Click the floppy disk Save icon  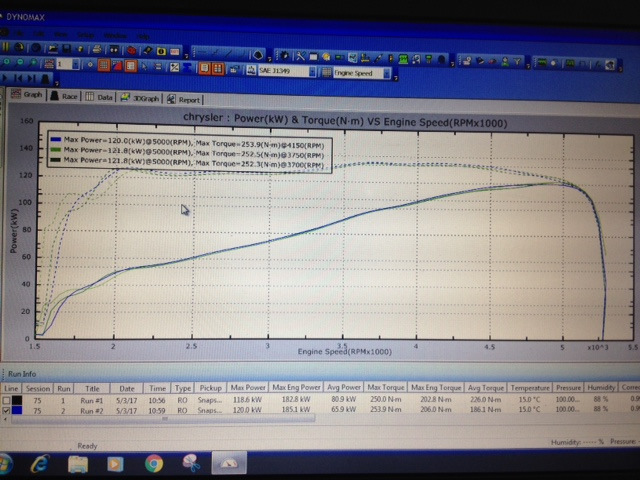67,49
